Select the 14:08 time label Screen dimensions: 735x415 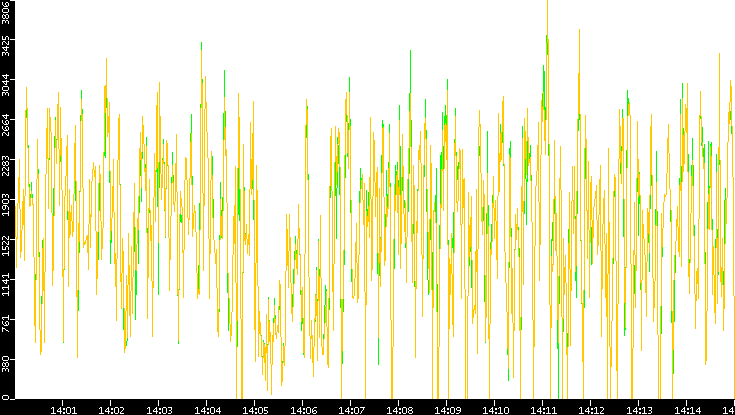(x=398, y=409)
